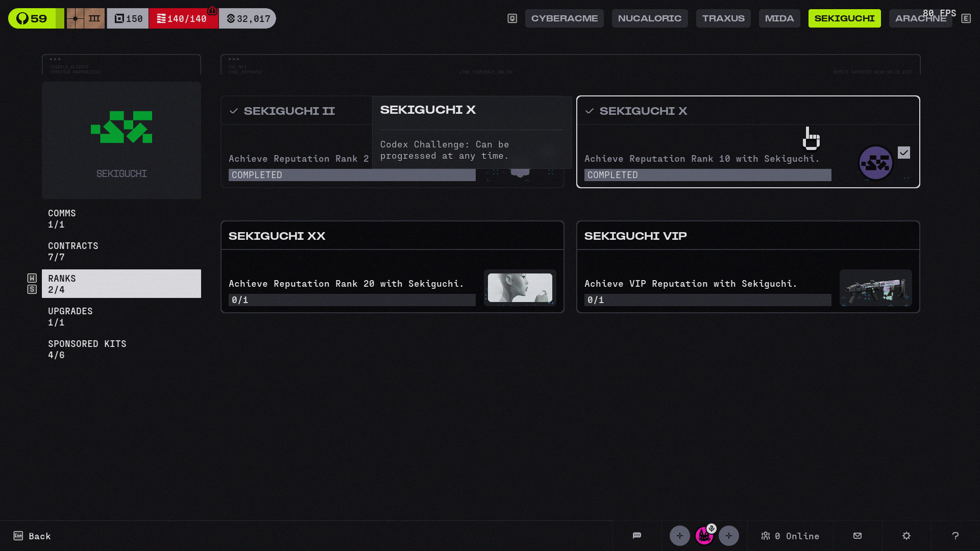Screen dimensions: 980x551
Task: Click the help question mark icon
Action: pos(955,536)
